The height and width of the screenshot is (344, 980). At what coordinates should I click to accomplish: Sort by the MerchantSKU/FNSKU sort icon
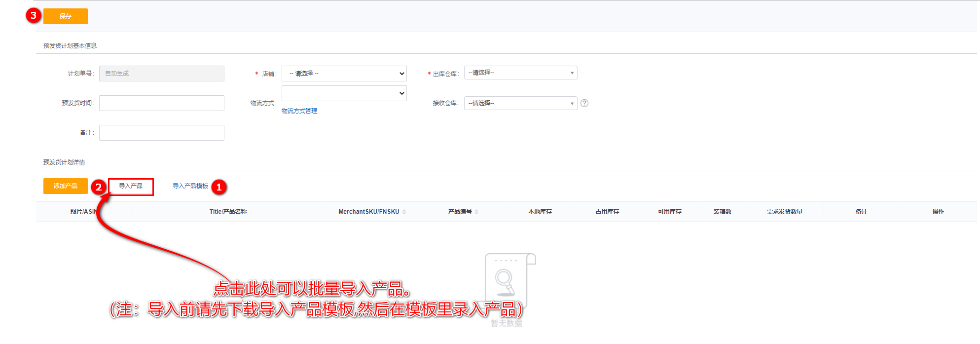click(x=404, y=212)
